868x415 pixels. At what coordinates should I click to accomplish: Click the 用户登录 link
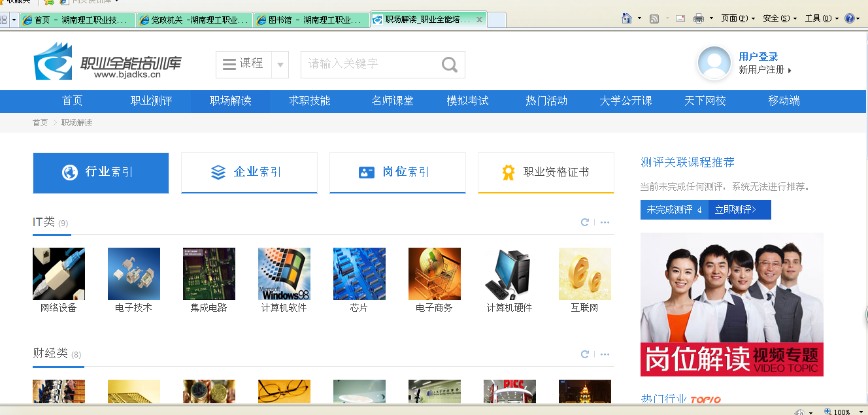pyautogui.click(x=758, y=57)
